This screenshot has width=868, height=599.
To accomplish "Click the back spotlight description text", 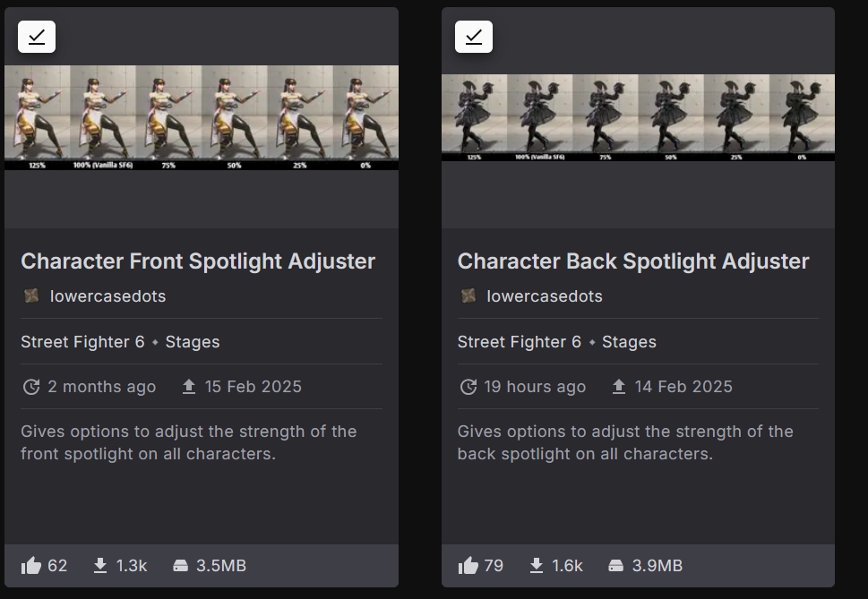I will pos(625,442).
